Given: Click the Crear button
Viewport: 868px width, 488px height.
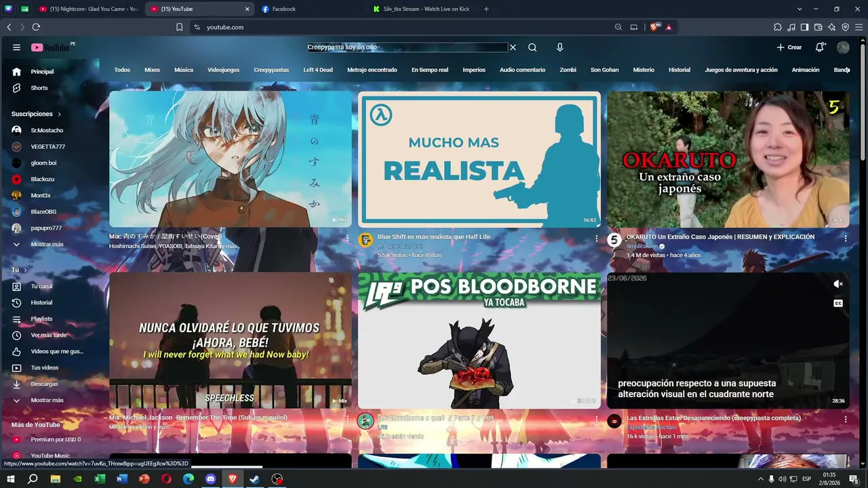Looking at the screenshot, I should coord(789,47).
